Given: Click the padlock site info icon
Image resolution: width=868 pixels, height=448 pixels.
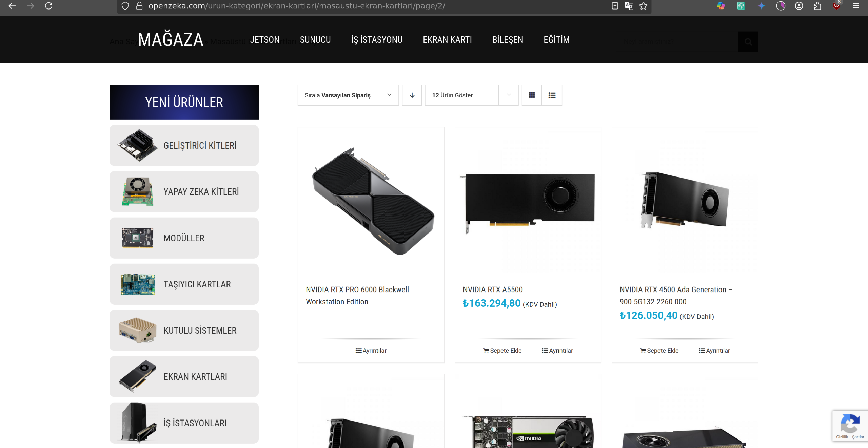Looking at the screenshot, I should point(139,6).
